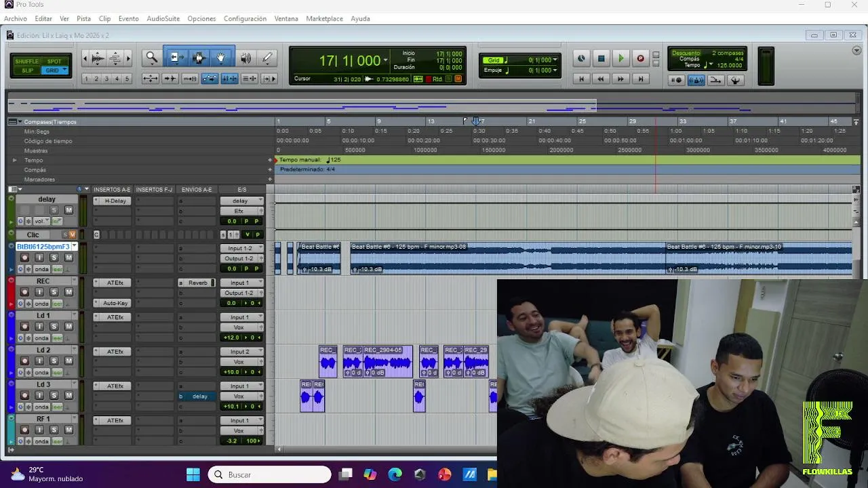Open the AudioSuite menu
868x488 pixels.
click(163, 18)
